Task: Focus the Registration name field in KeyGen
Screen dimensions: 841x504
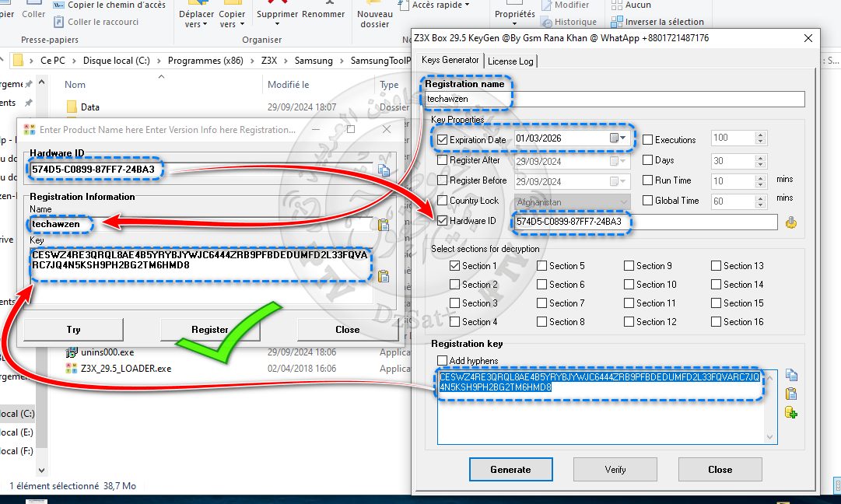Action: pyautogui.click(x=615, y=100)
